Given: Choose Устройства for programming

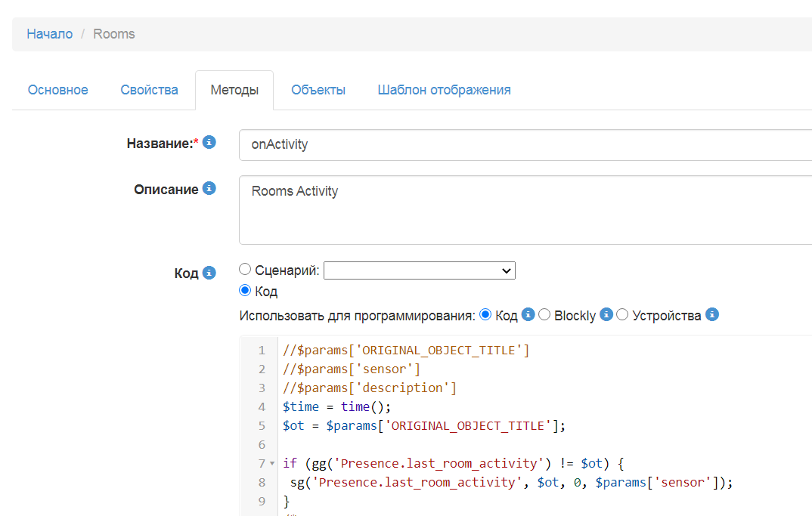Looking at the screenshot, I should [x=622, y=315].
